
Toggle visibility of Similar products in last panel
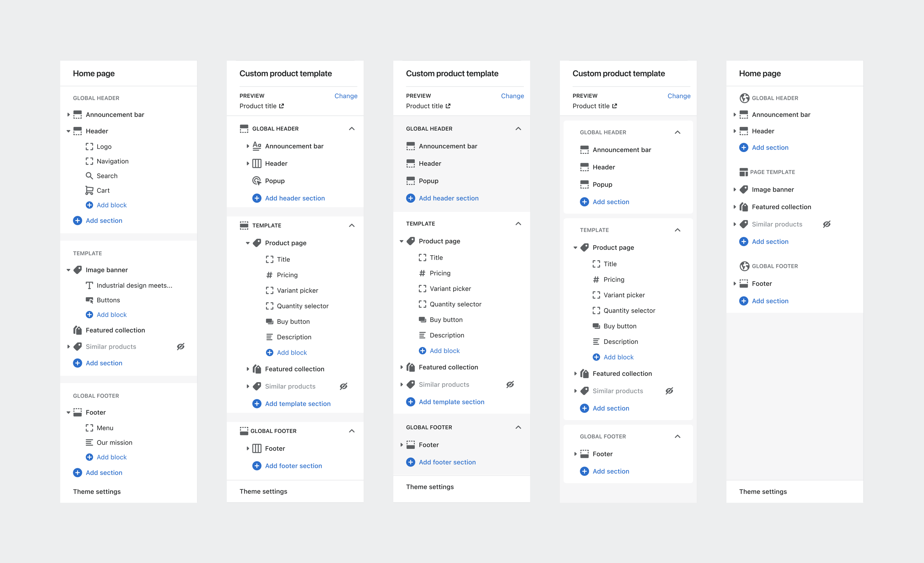(826, 224)
